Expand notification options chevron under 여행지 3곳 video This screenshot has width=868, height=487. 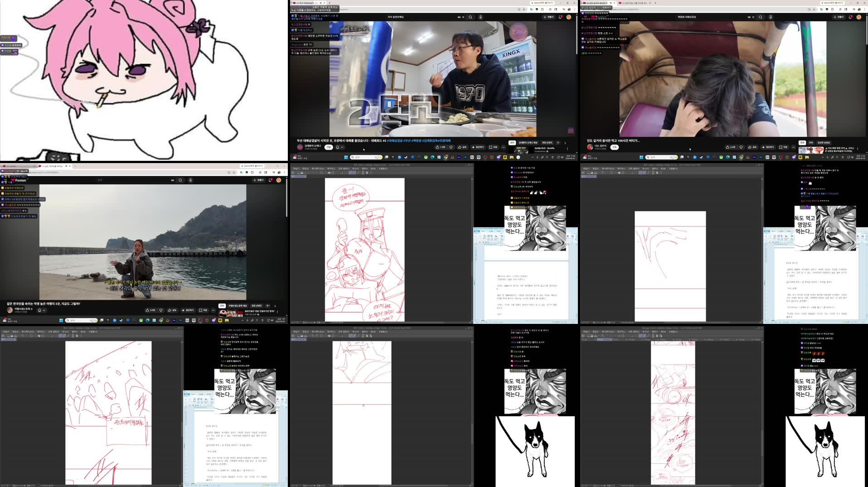click(x=44, y=310)
